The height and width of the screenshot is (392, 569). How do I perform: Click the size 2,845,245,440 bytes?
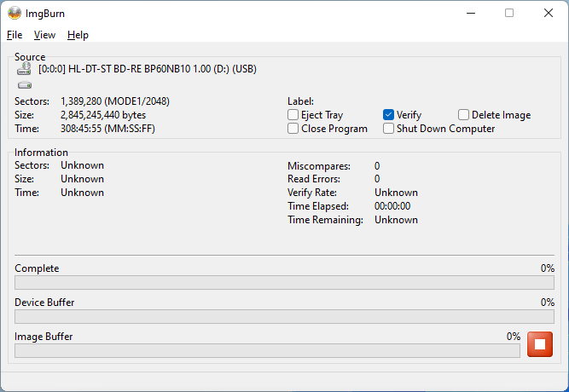coord(103,115)
